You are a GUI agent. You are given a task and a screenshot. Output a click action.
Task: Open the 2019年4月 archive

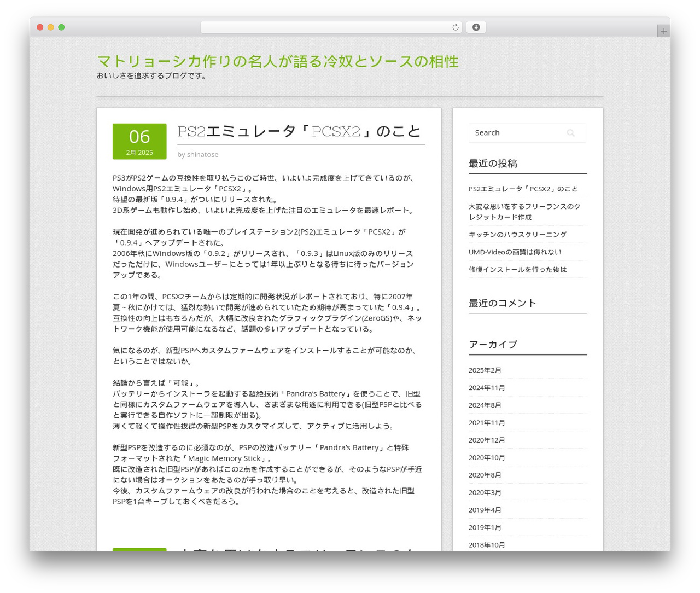[x=485, y=510]
